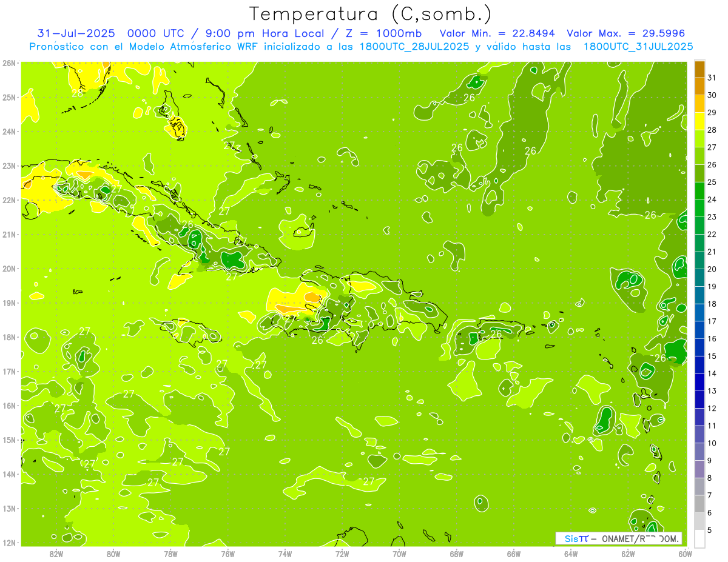Click the 14N latitude axis label
Viewport: 728px width, 562px height.
[x=9, y=474]
